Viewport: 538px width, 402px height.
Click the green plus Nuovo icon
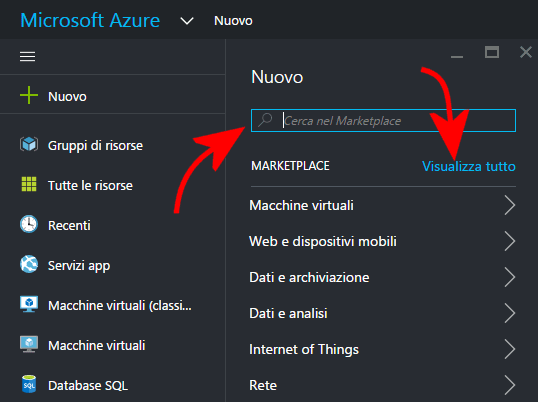tap(29, 95)
